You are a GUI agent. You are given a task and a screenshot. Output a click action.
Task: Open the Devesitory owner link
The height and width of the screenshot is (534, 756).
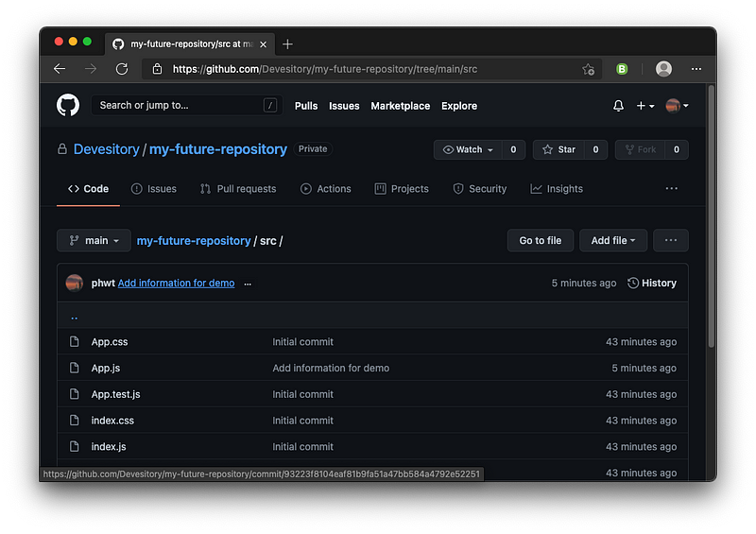point(106,149)
